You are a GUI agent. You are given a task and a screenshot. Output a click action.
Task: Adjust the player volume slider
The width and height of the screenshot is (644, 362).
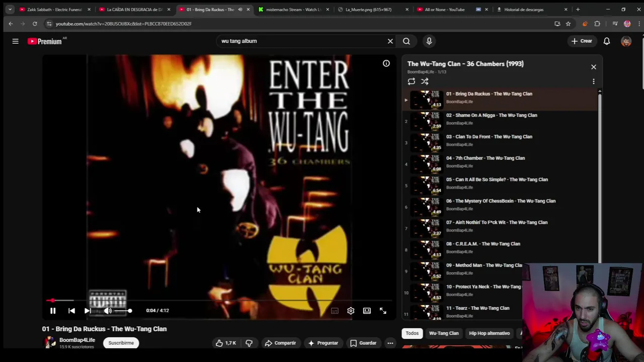click(123, 311)
